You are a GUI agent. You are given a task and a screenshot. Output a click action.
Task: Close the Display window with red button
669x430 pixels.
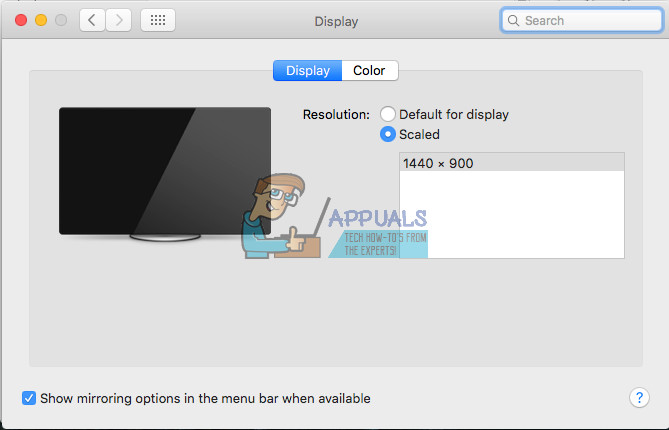pyautogui.click(x=21, y=20)
